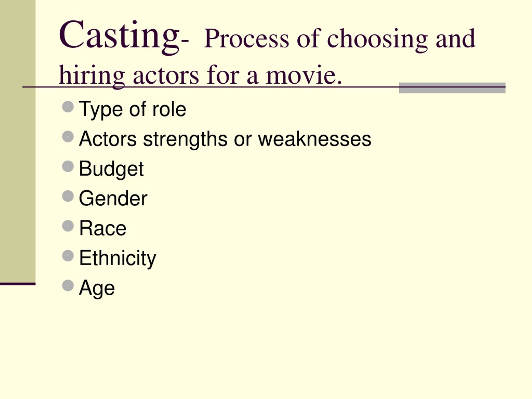532x399 pixels.
Task: Click 'Actors strengths or weaknesses' text
Action: (225, 139)
